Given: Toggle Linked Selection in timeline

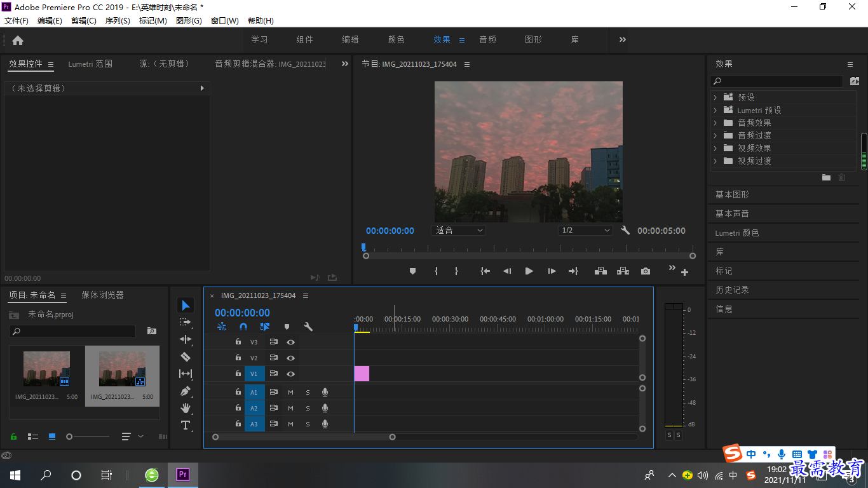Looking at the screenshot, I should click(x=265, y=327).
